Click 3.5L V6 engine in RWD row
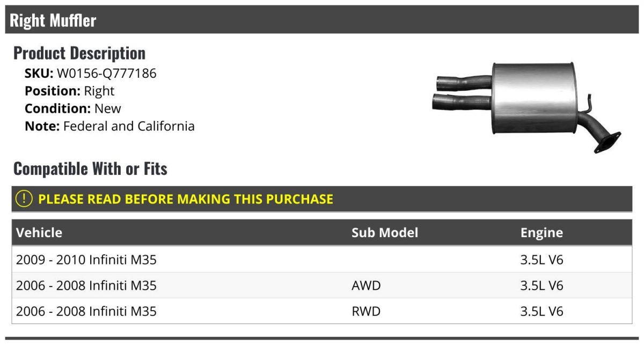Image resolution: width=644 pixels, height=345 pixels. click(x=541, y=311)
